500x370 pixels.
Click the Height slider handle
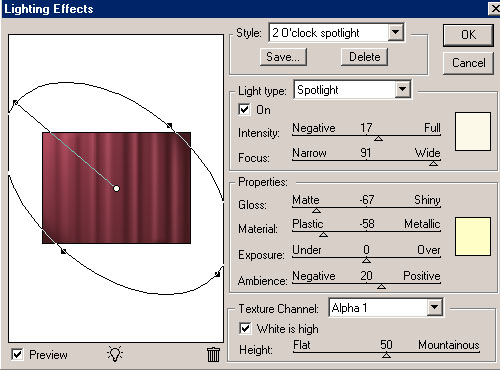coord(386,355)
